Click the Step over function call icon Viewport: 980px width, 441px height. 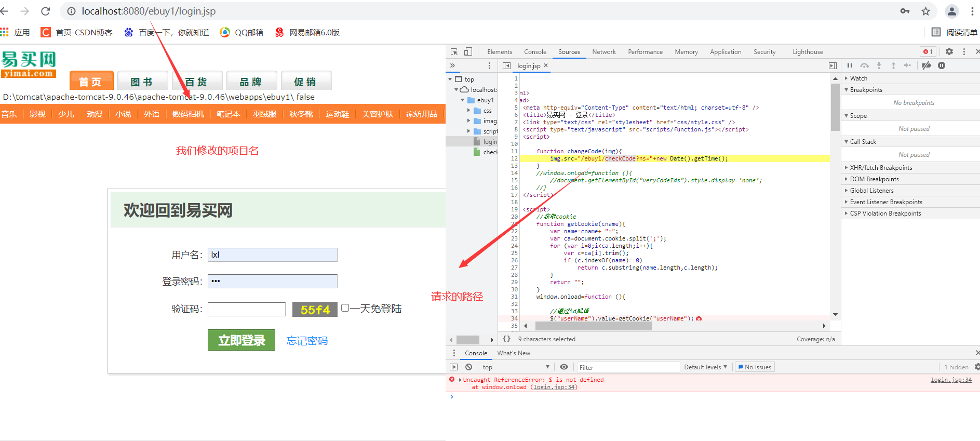[864, 65]
